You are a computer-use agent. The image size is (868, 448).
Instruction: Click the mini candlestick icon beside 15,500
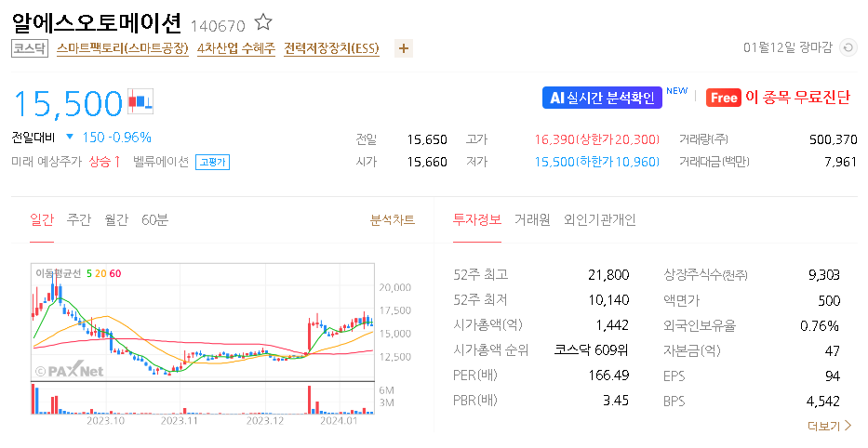click(x=140, y=101)
